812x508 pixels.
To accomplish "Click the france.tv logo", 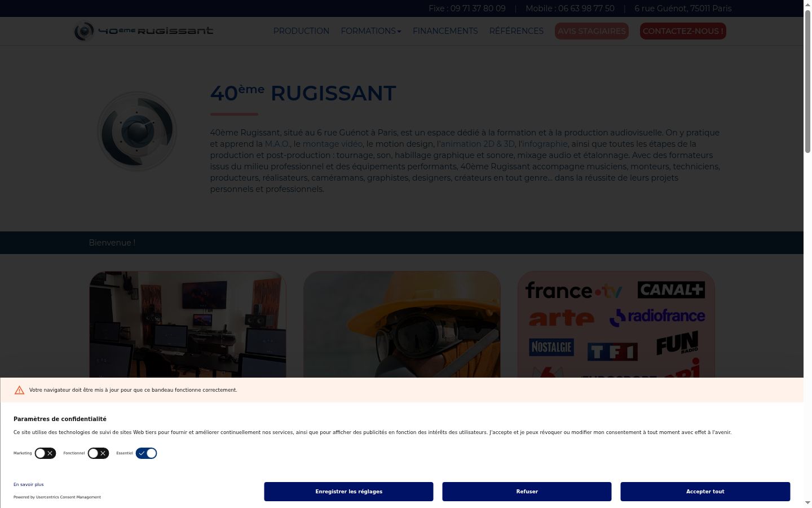I will point(573,291).
